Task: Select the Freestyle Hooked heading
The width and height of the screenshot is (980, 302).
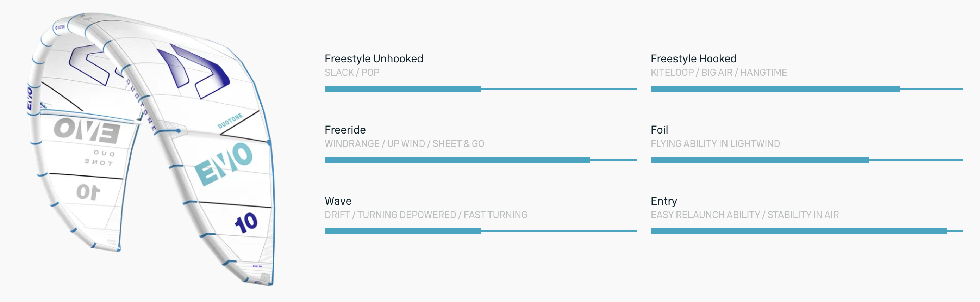Action: pos(693,58)
